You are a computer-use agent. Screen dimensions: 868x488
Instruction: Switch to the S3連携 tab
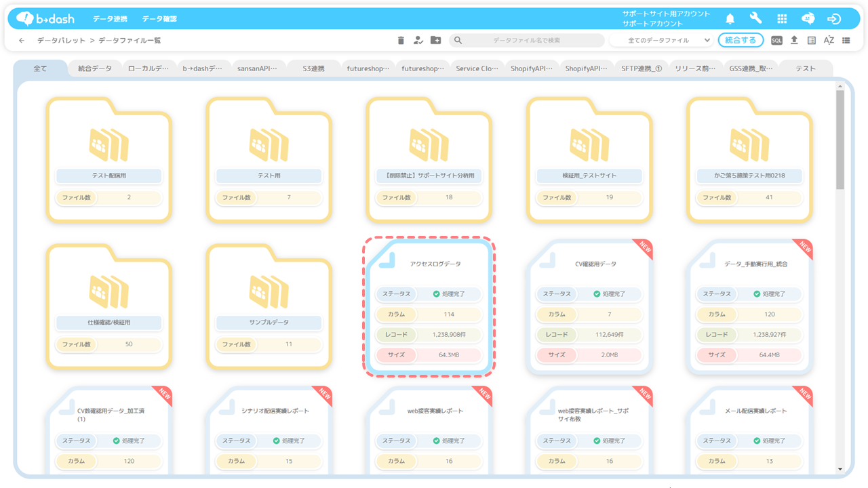(x=313, y=68)
